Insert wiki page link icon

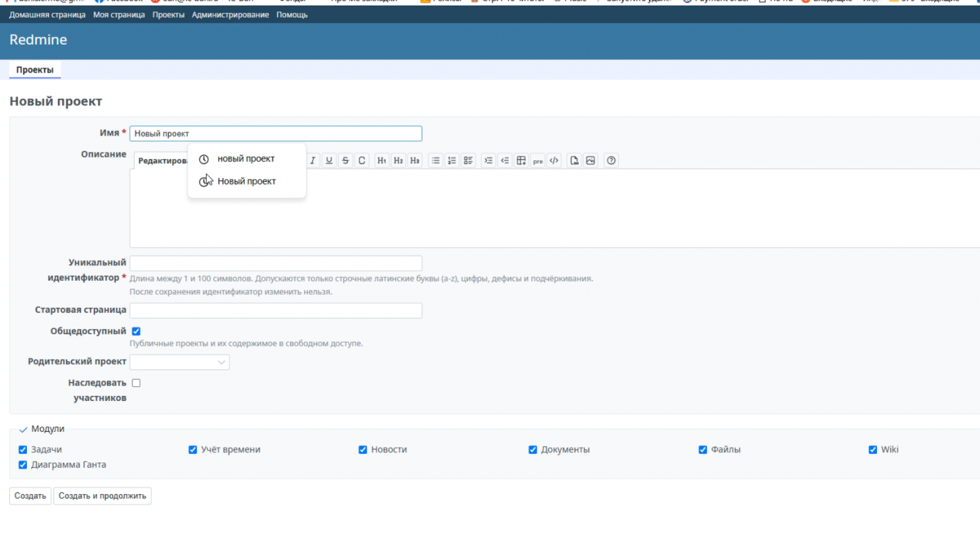(574, 160)
